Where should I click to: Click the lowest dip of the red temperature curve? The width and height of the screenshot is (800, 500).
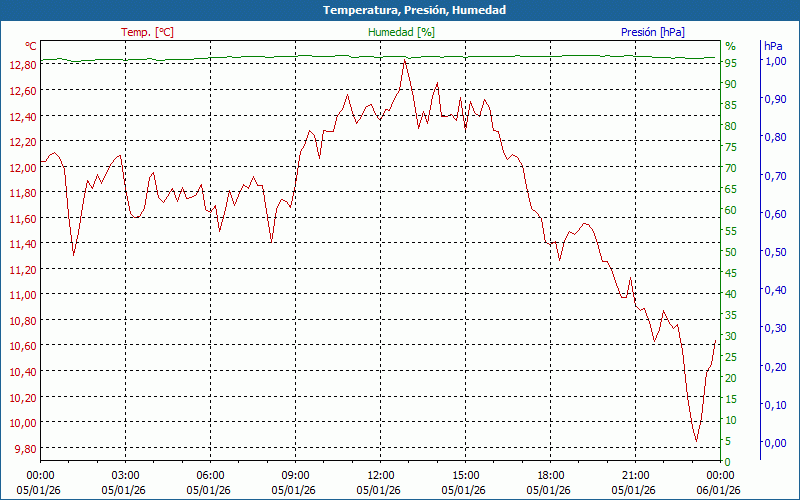click(x=696, y=441)
